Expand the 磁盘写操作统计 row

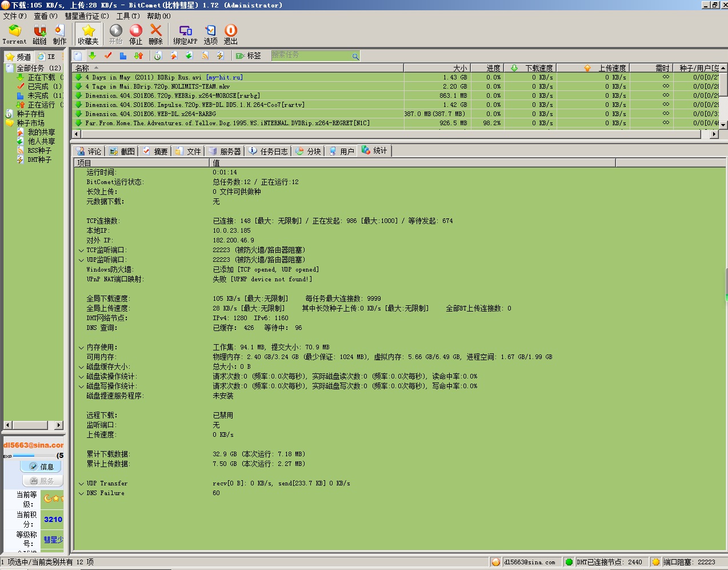tap(81, 386)
